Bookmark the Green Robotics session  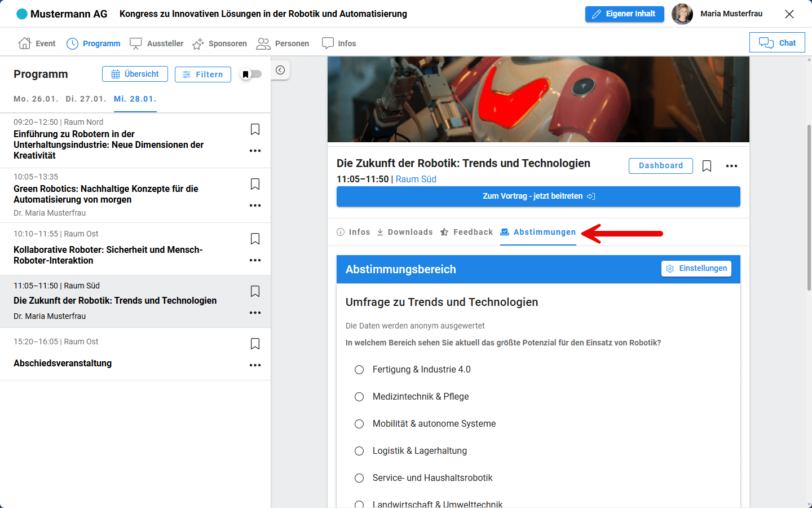(x=255, y=184)
